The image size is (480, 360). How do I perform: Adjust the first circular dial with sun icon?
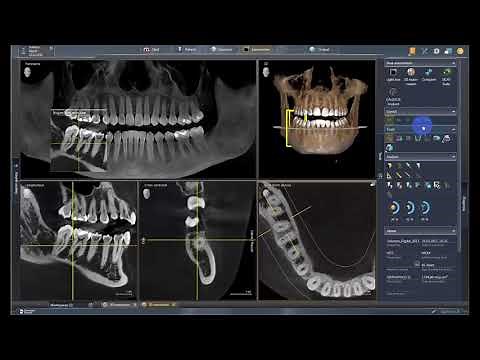(x=394, y=208)
